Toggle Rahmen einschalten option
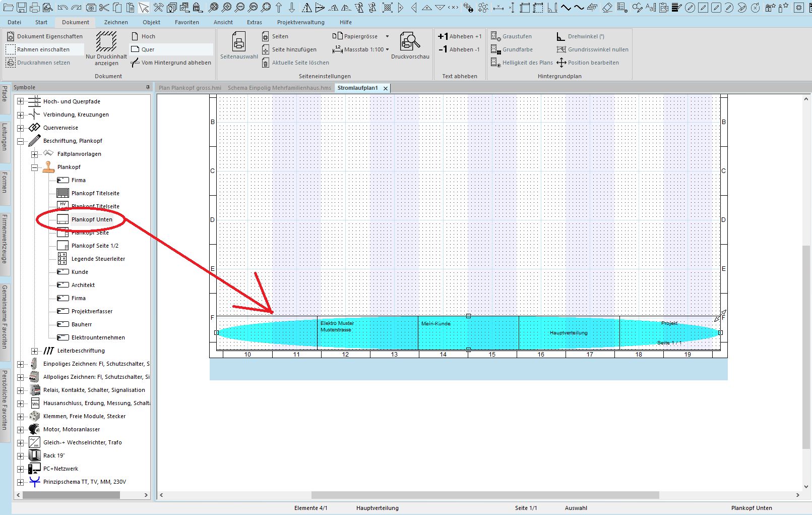Image resolution: width=812 pixels, height=515 pixels. [x=43, y=49]
